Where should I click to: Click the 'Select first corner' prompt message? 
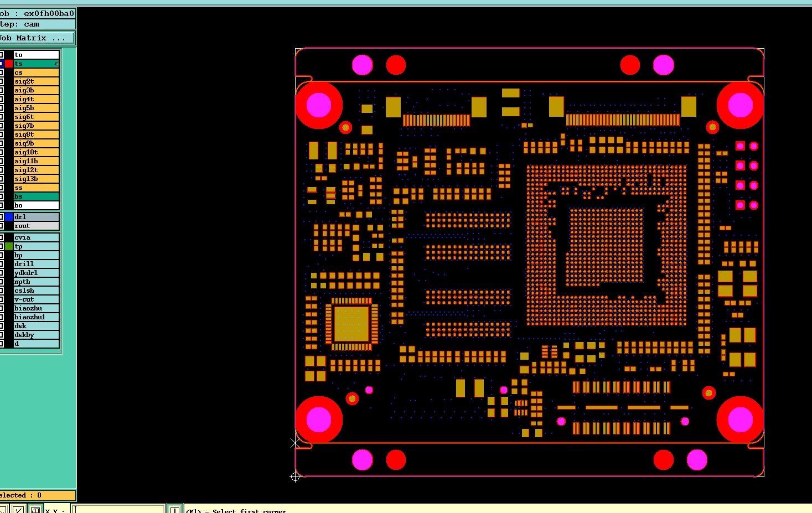tap(236, 510)
